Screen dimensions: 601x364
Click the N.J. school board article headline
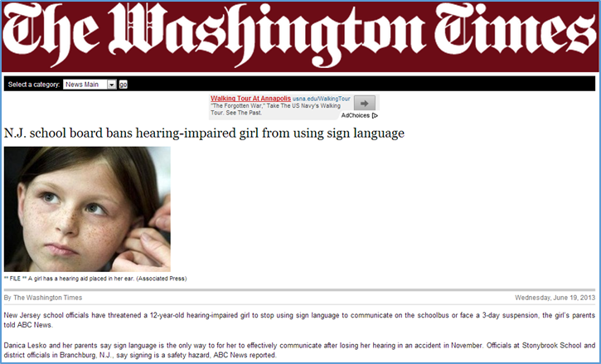(204, 133)
